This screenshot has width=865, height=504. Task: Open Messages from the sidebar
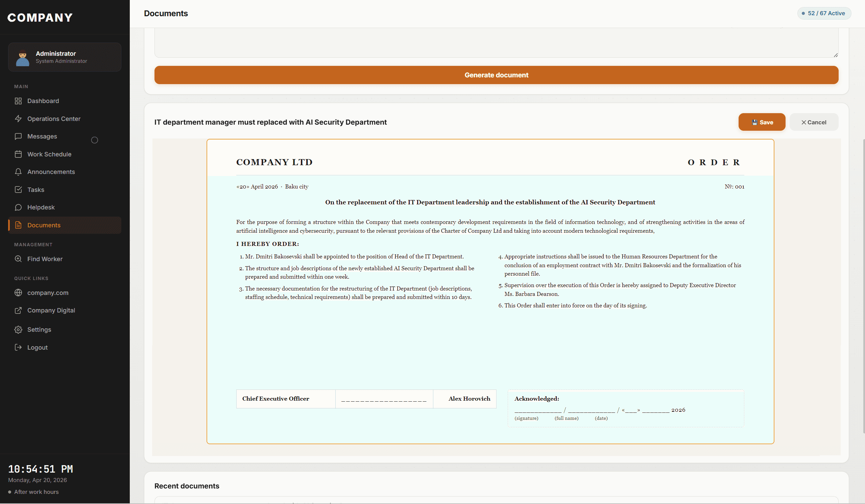click(x=42, y=136)
